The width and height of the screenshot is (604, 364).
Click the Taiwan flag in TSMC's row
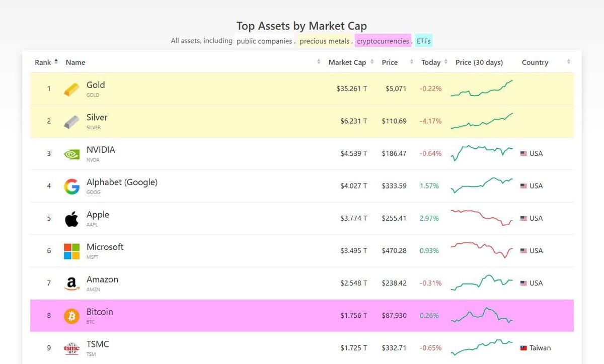click(x=523, y=347)
